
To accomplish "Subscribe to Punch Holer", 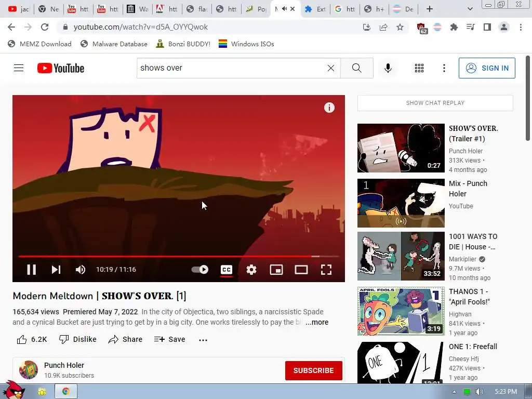I will click(x=313, y=370).
